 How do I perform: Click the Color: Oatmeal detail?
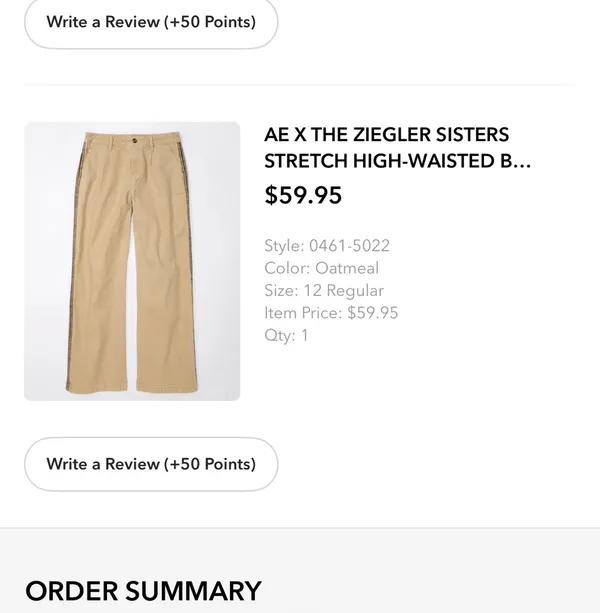[x=321, y=268]
